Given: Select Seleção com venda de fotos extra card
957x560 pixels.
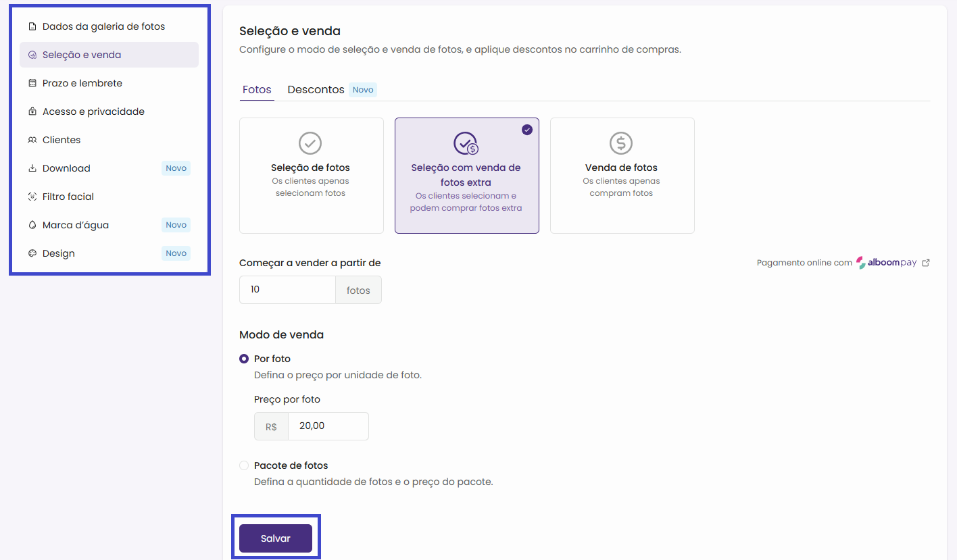Looking at the screenshot, I should point(466,176).
